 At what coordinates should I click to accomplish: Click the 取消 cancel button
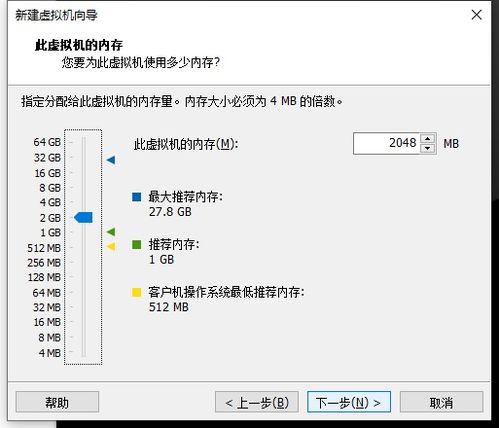point(441,402)
